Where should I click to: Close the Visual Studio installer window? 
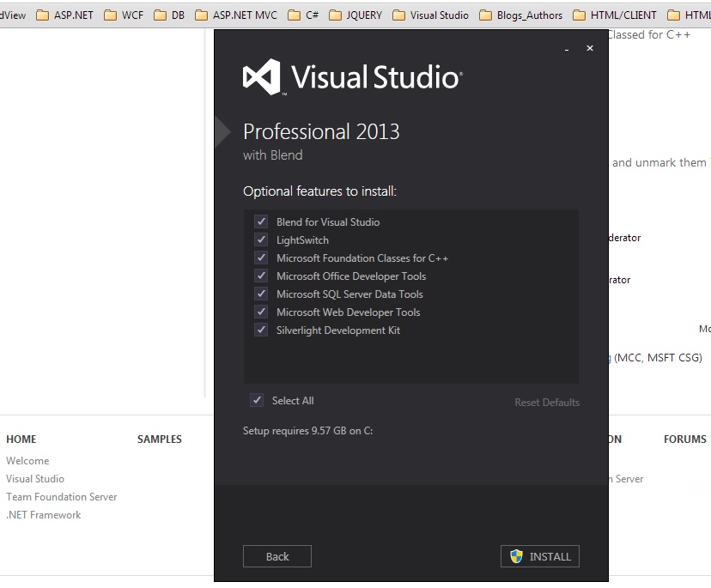589,48
